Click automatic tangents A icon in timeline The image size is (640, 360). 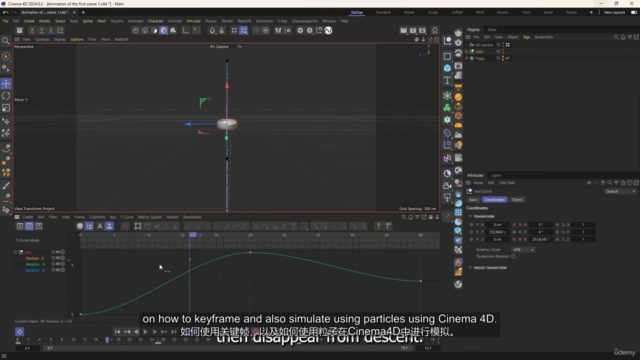[100, 226]
